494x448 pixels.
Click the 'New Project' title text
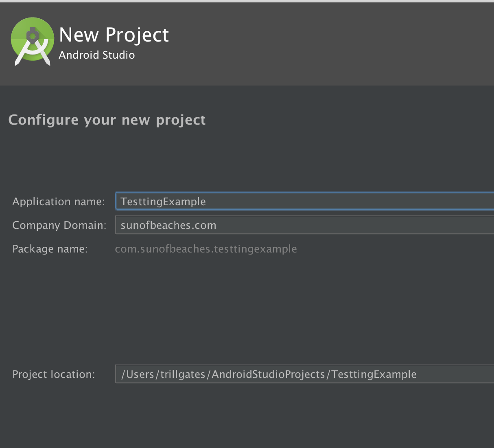pyautogui.click(x=114, y=35)
